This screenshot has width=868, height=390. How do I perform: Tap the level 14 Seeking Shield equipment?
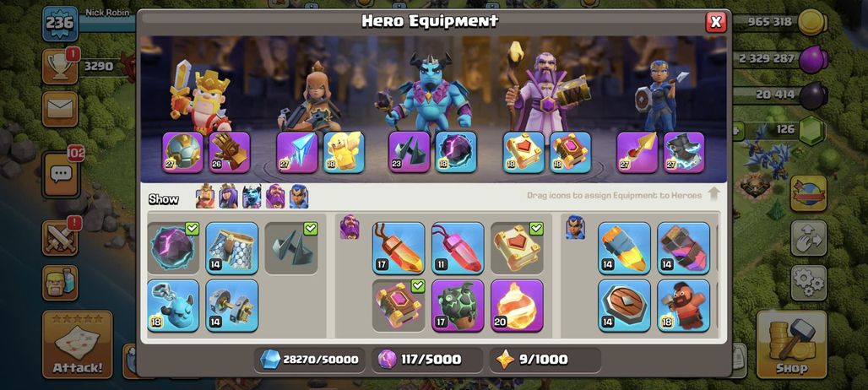625,306
